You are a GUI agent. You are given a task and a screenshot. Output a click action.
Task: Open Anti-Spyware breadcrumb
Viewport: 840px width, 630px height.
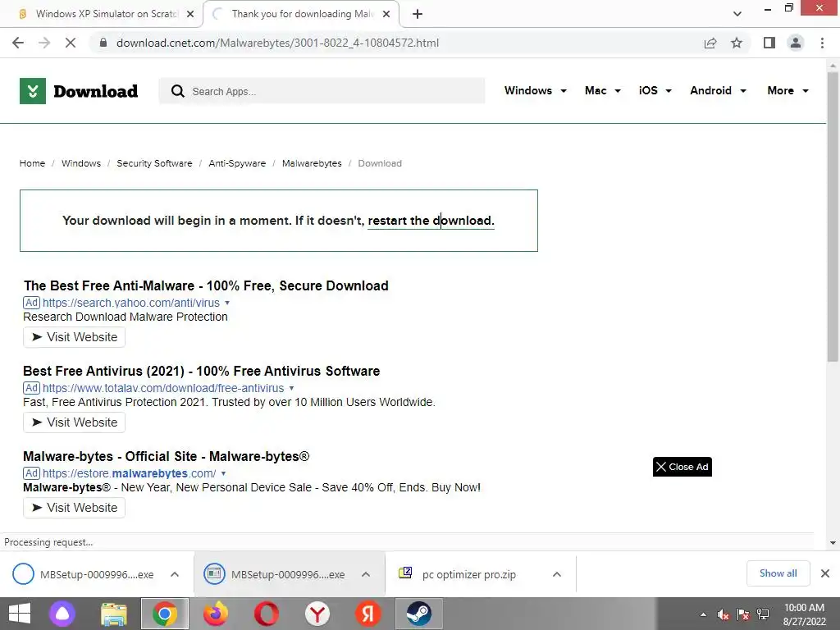tap(237, 163)
